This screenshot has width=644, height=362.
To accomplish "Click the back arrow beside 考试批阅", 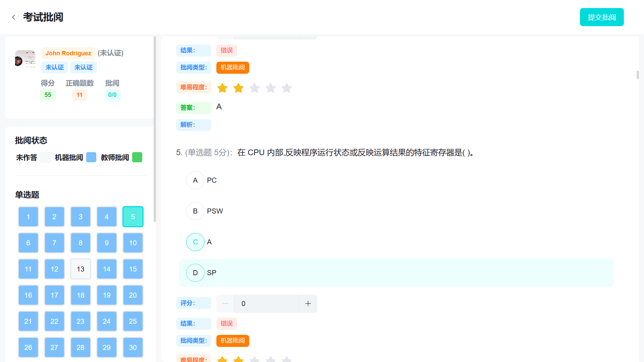I will pos(13,17).
